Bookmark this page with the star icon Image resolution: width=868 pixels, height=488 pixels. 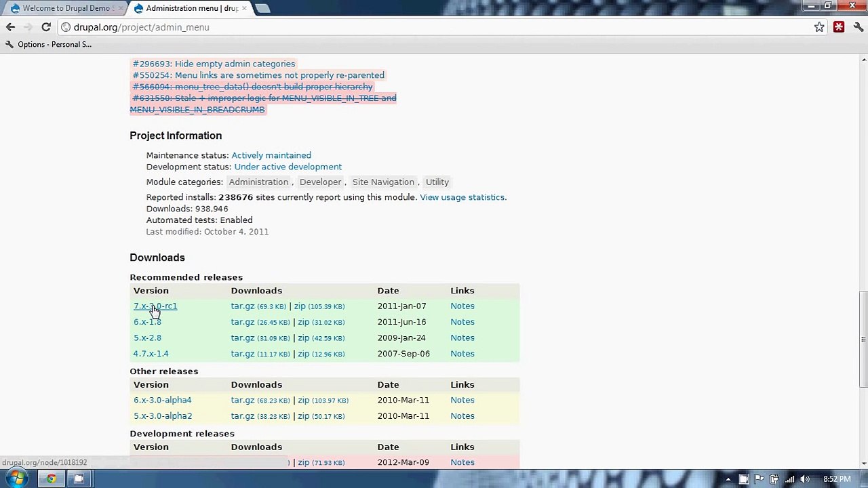pos(819,27)
